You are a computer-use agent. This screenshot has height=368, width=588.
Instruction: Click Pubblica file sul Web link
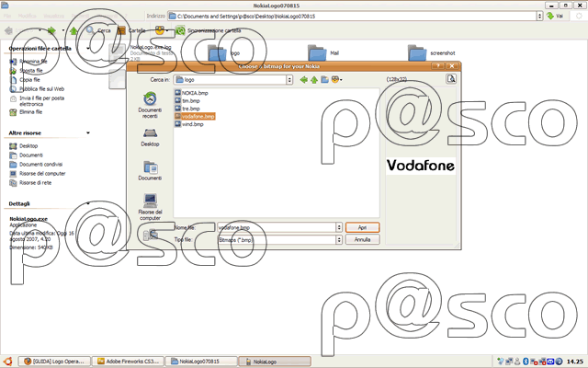(x=37, y=89)
